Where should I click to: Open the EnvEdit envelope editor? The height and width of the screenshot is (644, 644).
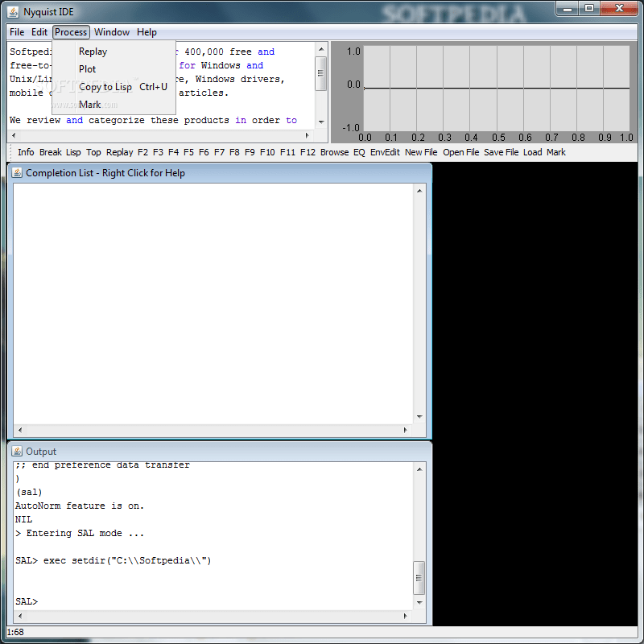click(385, 152)
